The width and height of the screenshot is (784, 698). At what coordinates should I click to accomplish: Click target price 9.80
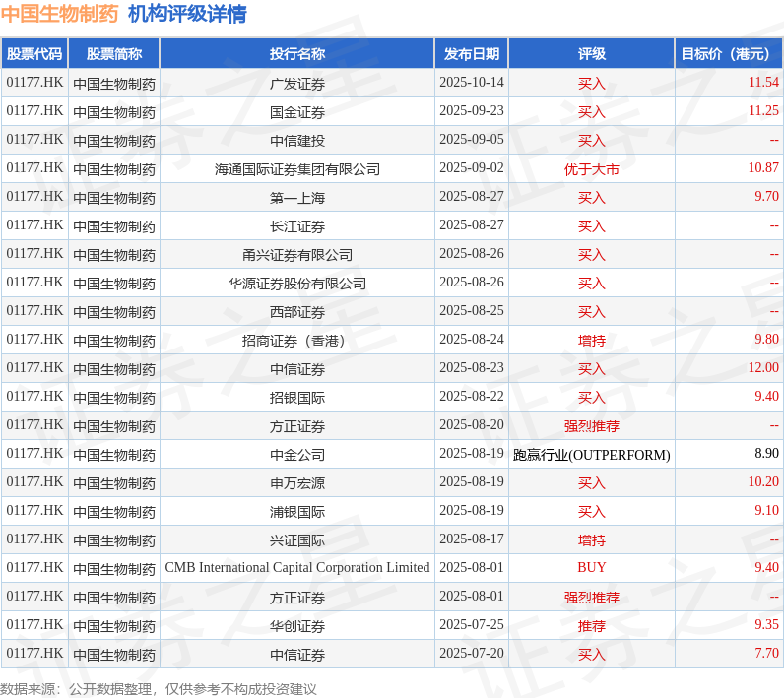[x=766, y=339]
